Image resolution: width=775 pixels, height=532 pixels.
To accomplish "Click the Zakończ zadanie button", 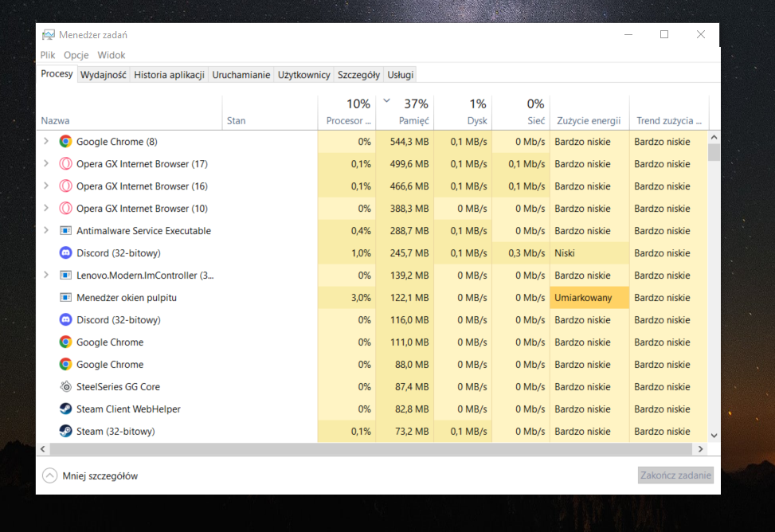I will click(x=675, y=475).
